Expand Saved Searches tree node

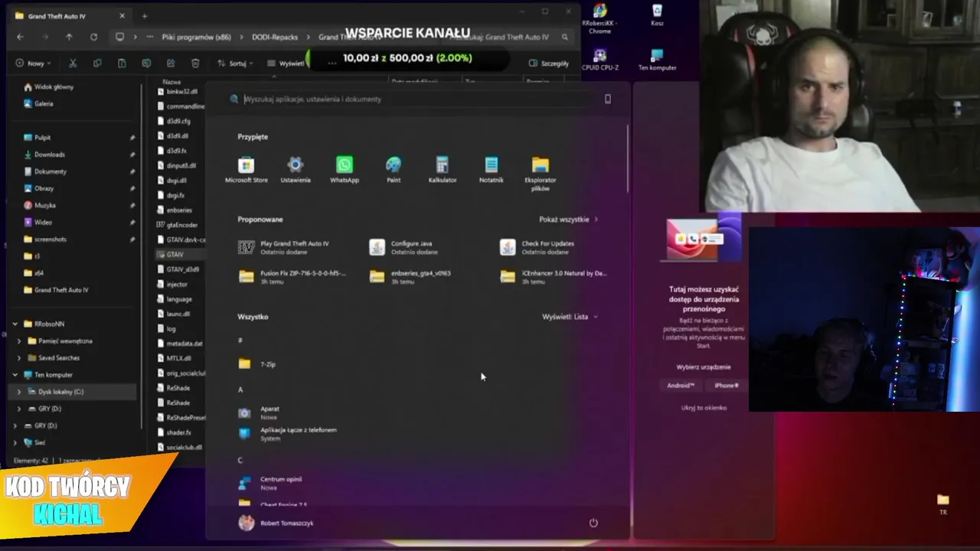point(19,357)
